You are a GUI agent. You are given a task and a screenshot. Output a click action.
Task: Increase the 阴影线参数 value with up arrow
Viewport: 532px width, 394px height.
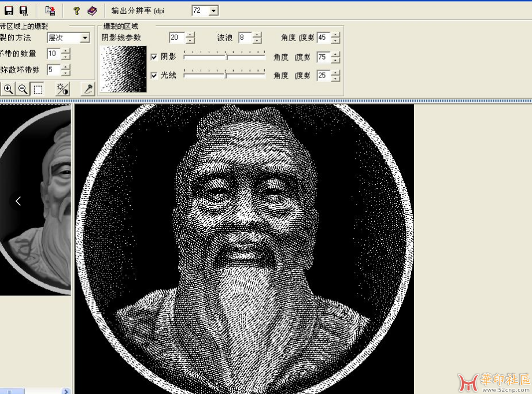(x=190, y=35)
